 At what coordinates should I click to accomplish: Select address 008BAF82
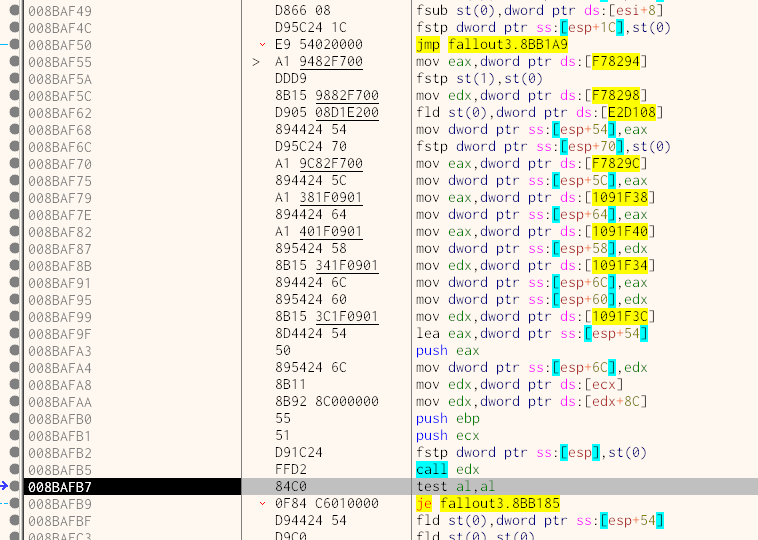coord(60,232)
